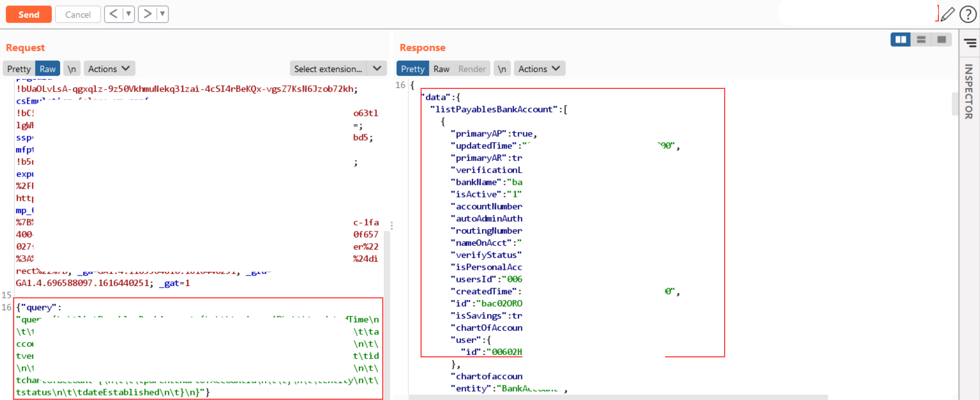
Task: Click the {"query": line in request
Action: 39,308
